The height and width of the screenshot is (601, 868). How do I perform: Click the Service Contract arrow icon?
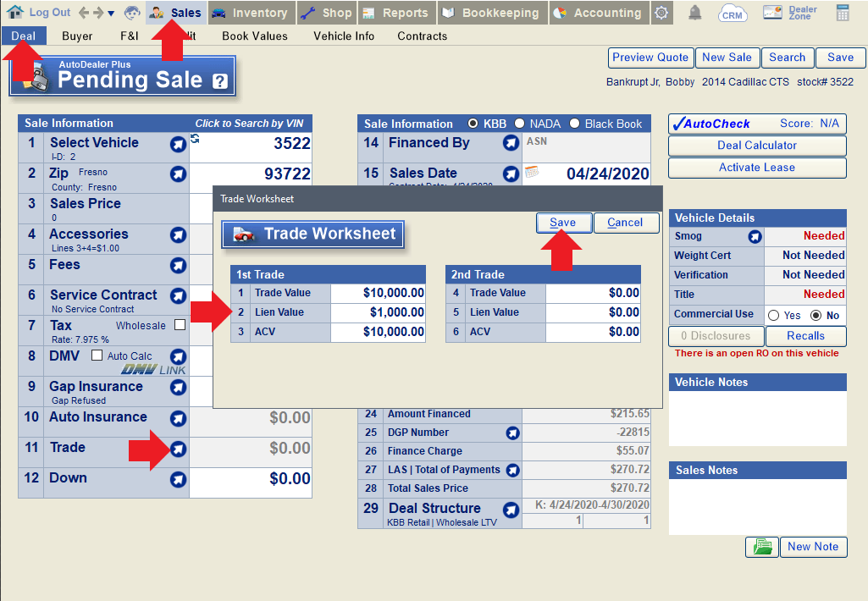pos(178,296)
